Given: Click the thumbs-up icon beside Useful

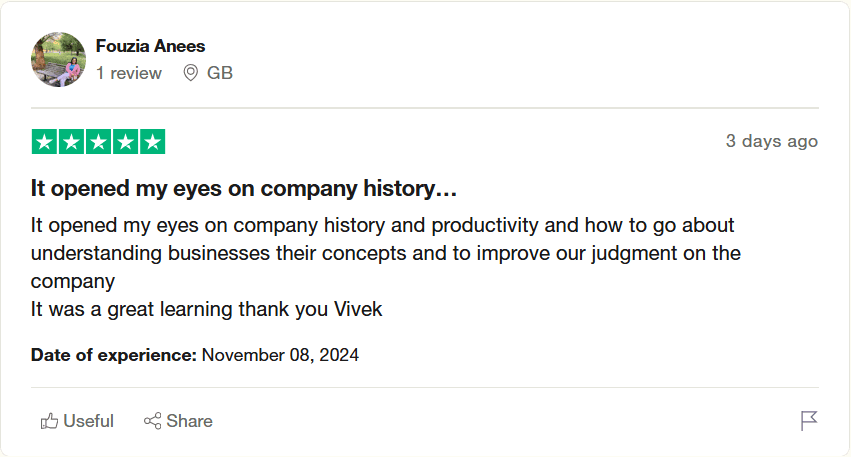Looking at the screenshot, I should 49,421.
